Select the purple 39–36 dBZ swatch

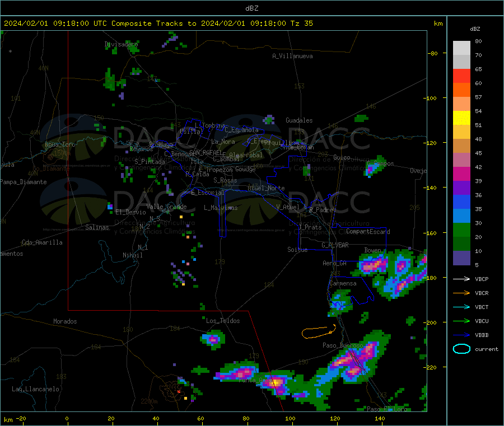pyautogui.click(x=461, y=188)
